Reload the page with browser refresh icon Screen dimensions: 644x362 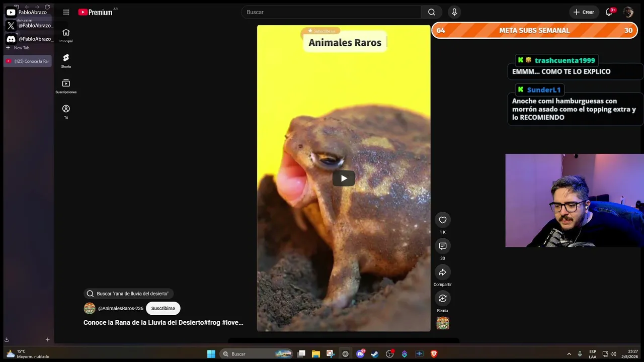click(x=47, y=7)
